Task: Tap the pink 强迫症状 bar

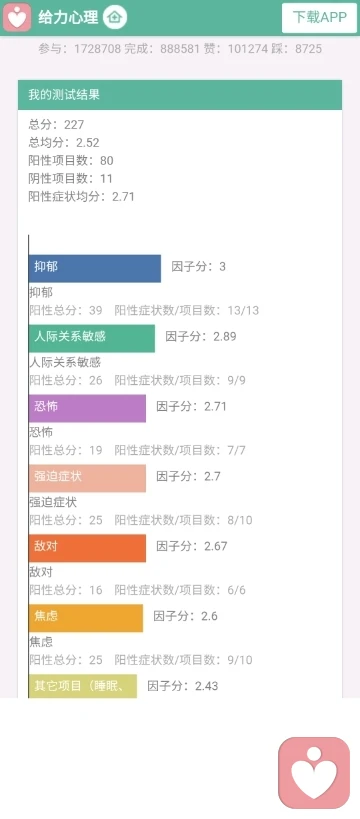Action: (x=87, y=478)
